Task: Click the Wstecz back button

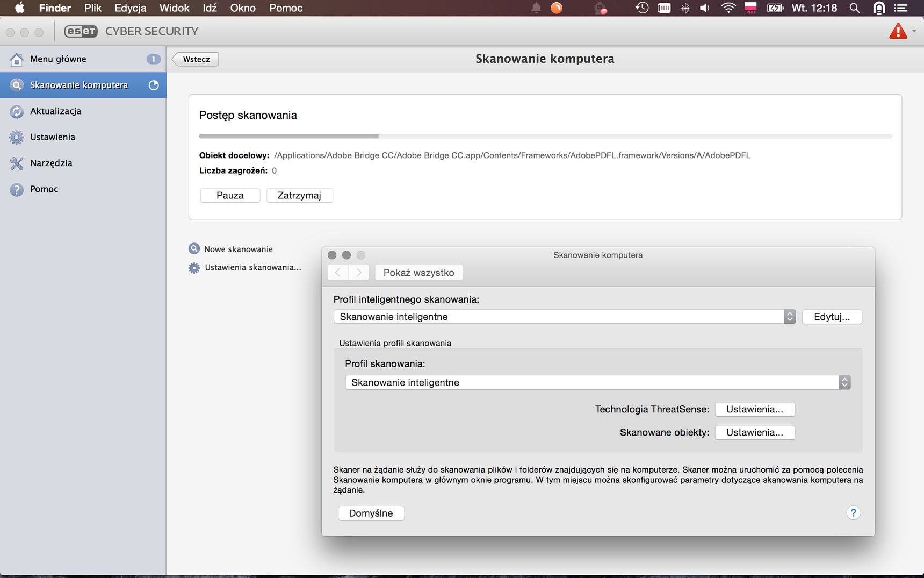Action: 196,59
